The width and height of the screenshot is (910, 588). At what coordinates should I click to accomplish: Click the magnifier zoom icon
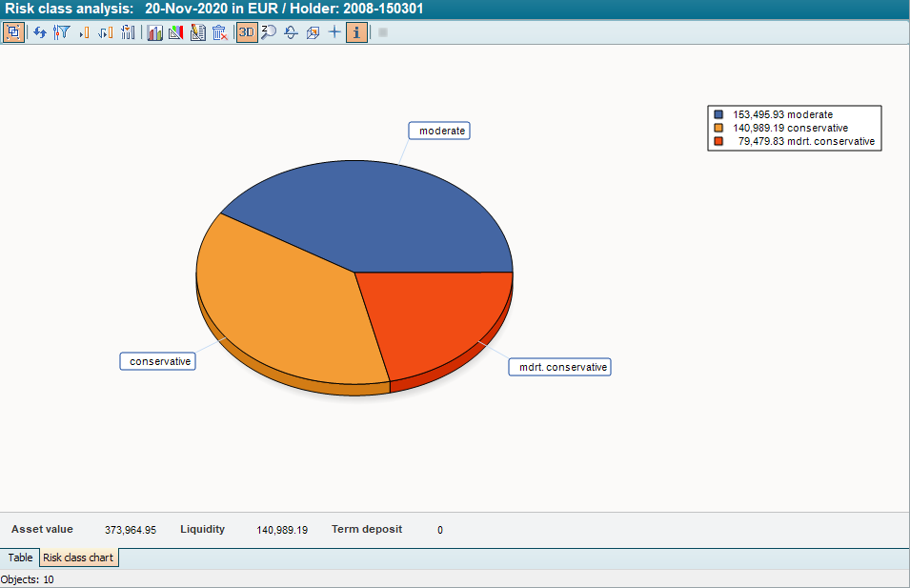pos(269,32)
